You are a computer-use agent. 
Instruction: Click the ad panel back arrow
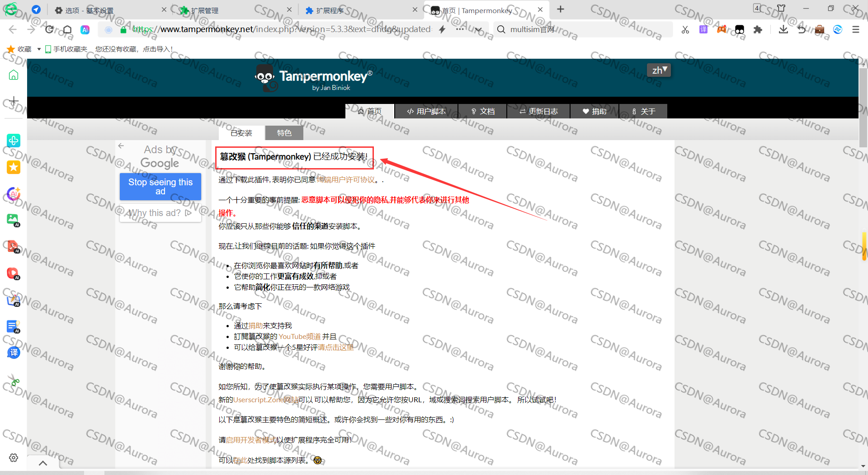121,146
